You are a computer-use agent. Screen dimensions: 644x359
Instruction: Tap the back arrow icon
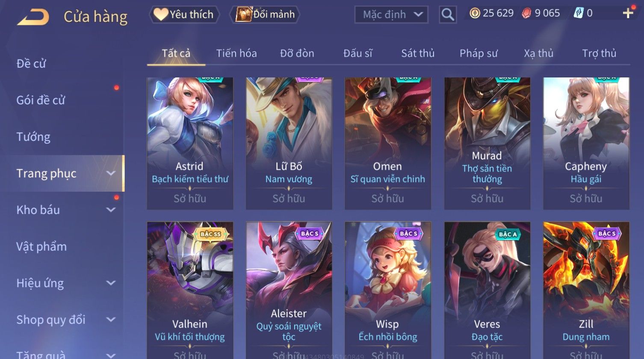point(33,17)
